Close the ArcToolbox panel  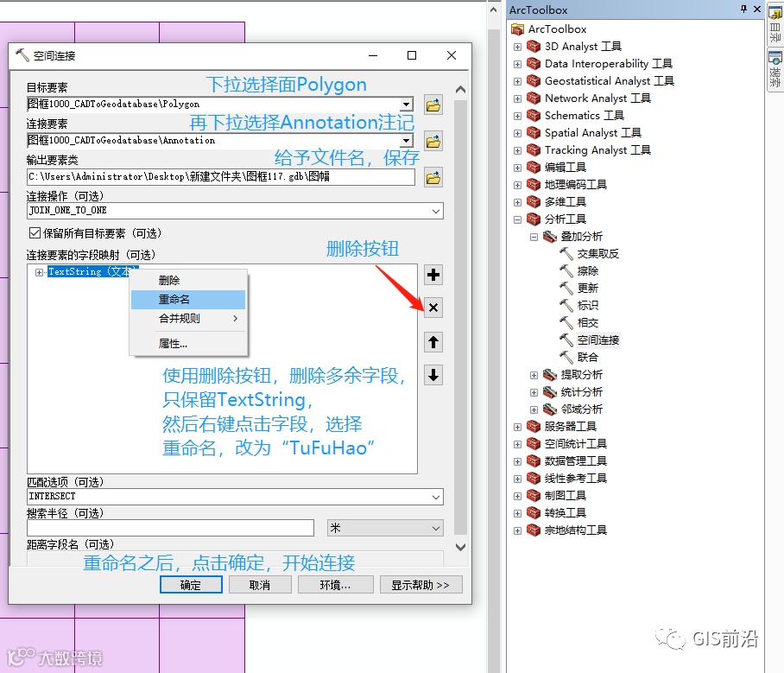tap(757, 9)
